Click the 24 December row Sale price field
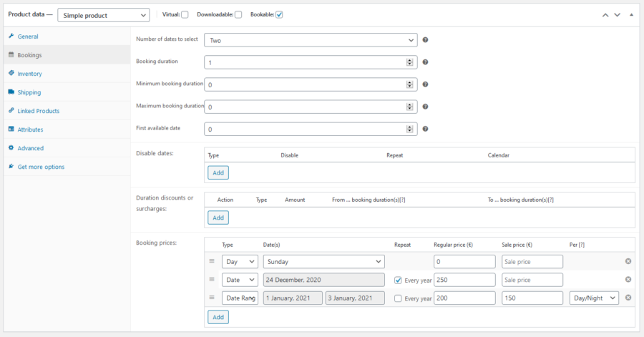 click(532, 280)
